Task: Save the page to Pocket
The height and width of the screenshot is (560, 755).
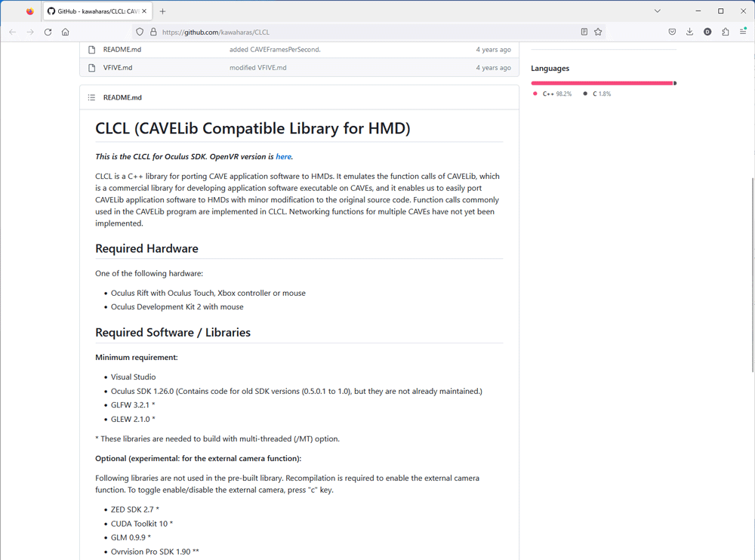Action: point(672,32)
